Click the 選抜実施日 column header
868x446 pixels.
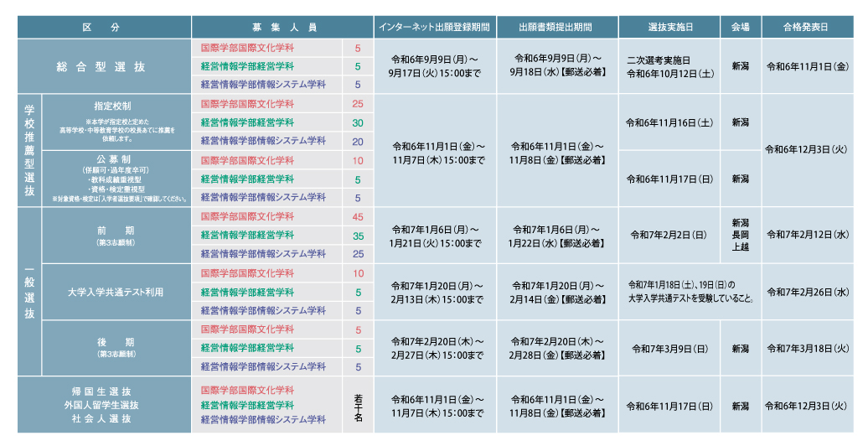pos(669,27)
